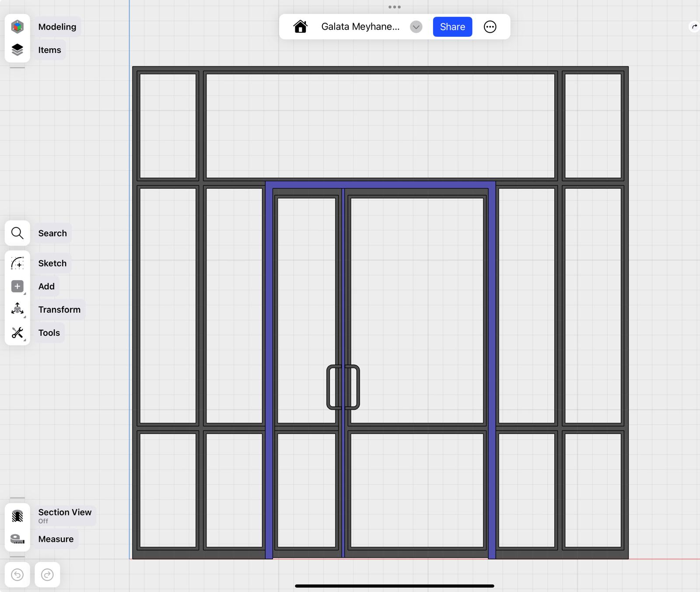The image size is (700, 592).
Task: Open the Modeling workspace cube icon
Action: [17, 27]
